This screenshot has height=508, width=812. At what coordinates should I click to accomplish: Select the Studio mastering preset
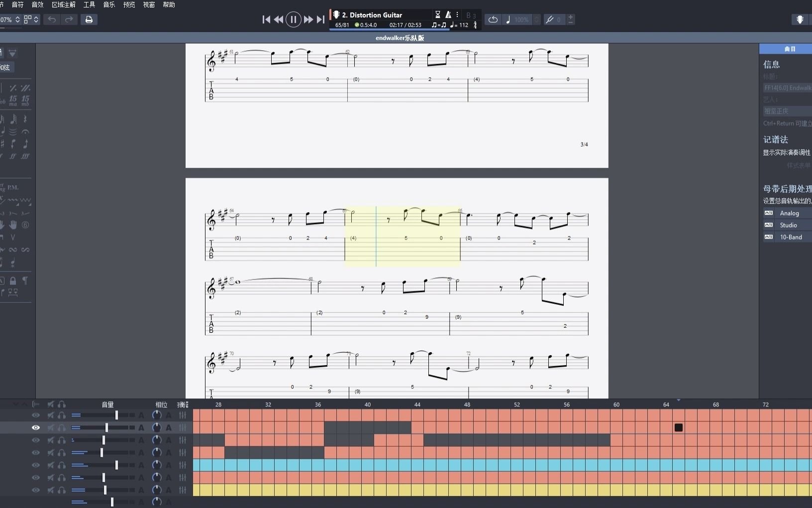tap(788, 225)
